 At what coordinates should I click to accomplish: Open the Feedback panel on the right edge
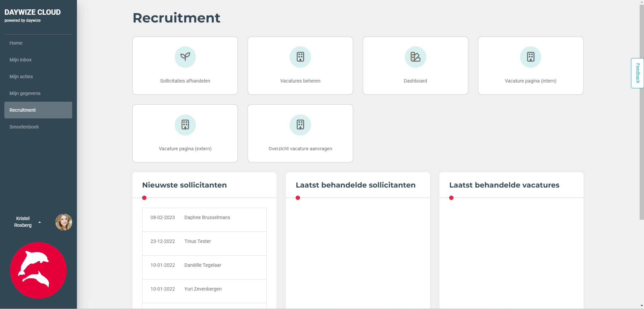(x=638, y=73)
